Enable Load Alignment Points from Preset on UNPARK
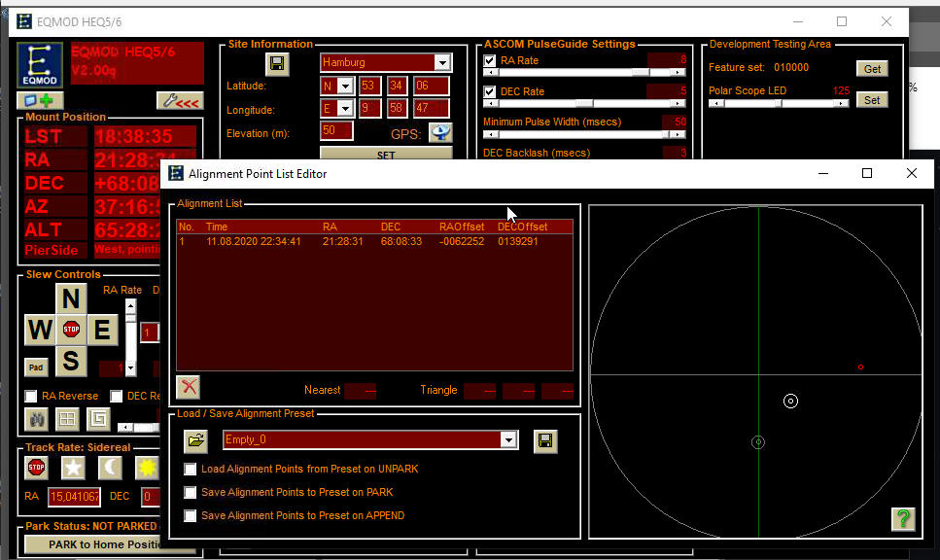The image size is (940, 560). [191, 470]
